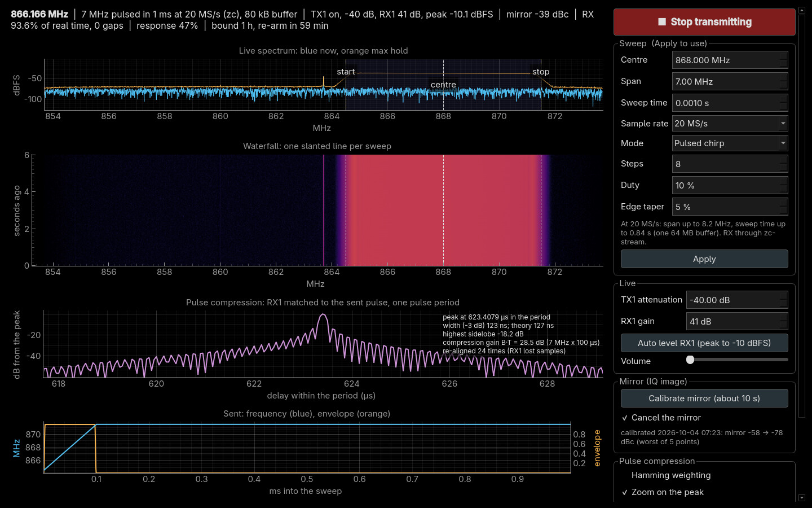
Task: Click the side panel scrollbar down arrow
Action: coord(802,498)
